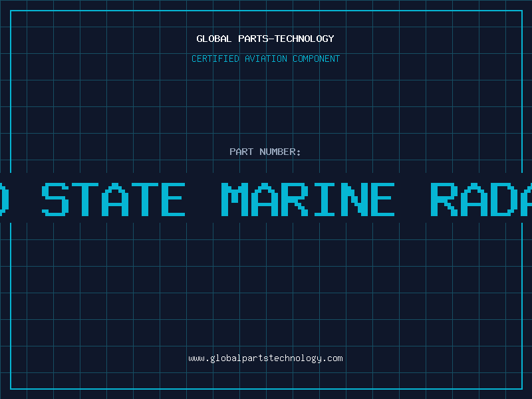The image size is (532, 399).
Task: Click the word COMPONENT in the subtitle
Action: 316,59
